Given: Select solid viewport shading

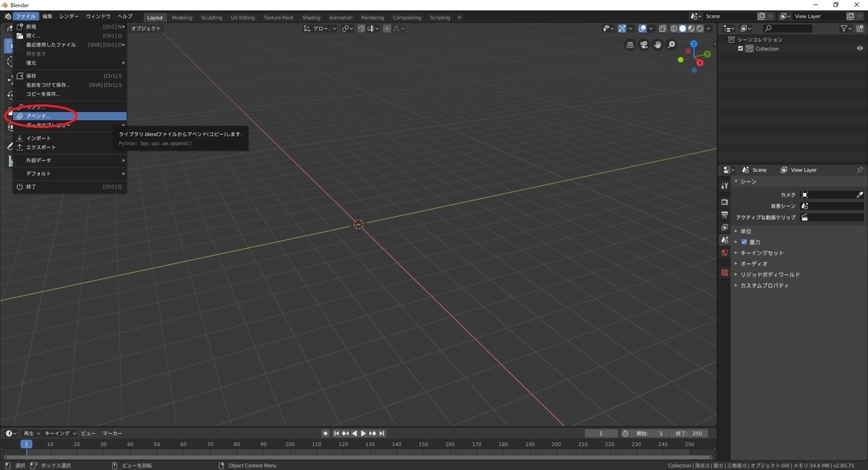Looking at the screenshot, I should [682, 28].
